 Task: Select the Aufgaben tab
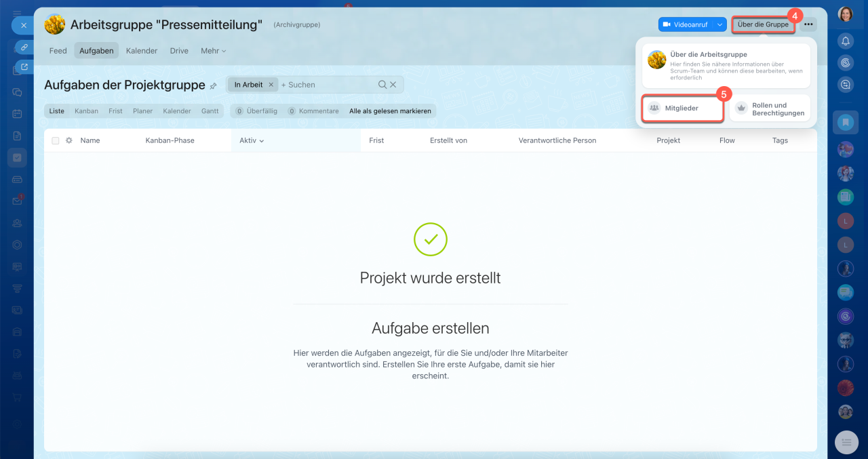click(x=96, y=51)
